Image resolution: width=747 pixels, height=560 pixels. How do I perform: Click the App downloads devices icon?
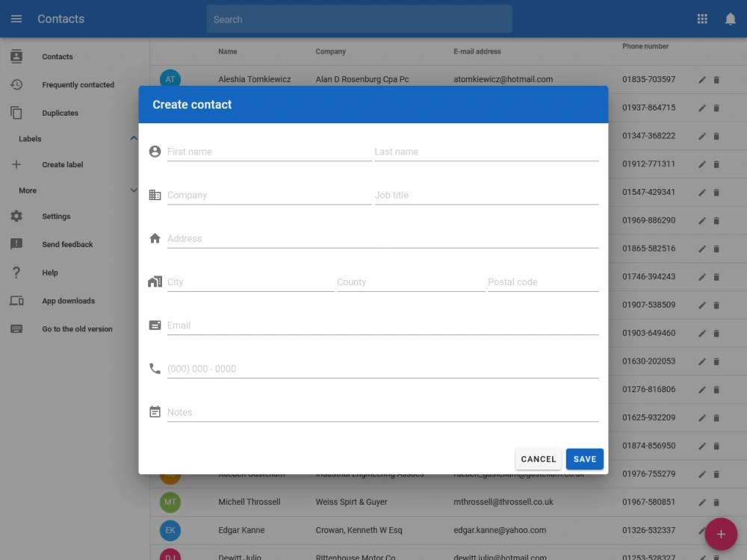pos(16,300)
